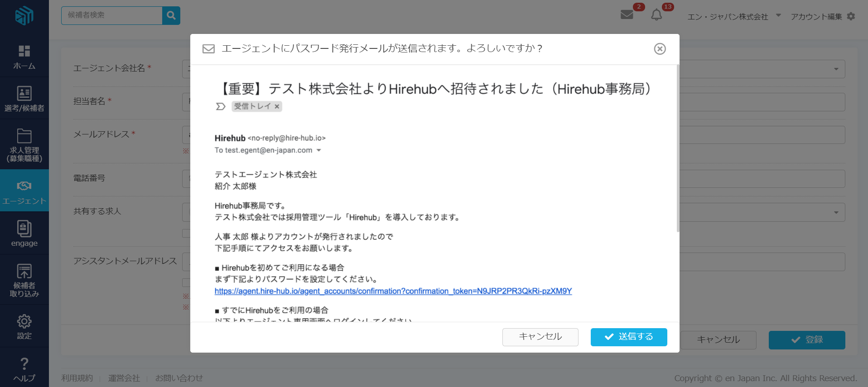Open the ホーム dashboard page
The width and height of the screenshot is (868, 387).
coord(24,57)
